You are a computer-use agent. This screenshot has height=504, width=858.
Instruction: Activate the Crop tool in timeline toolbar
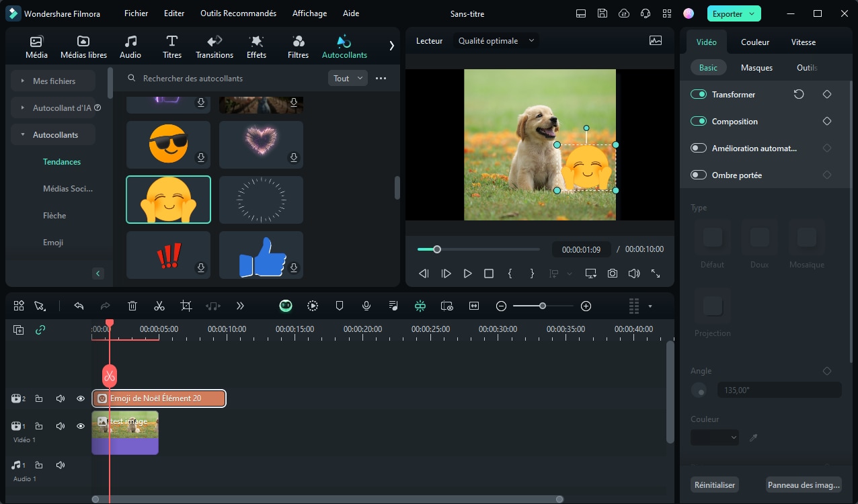click(186, 306)
